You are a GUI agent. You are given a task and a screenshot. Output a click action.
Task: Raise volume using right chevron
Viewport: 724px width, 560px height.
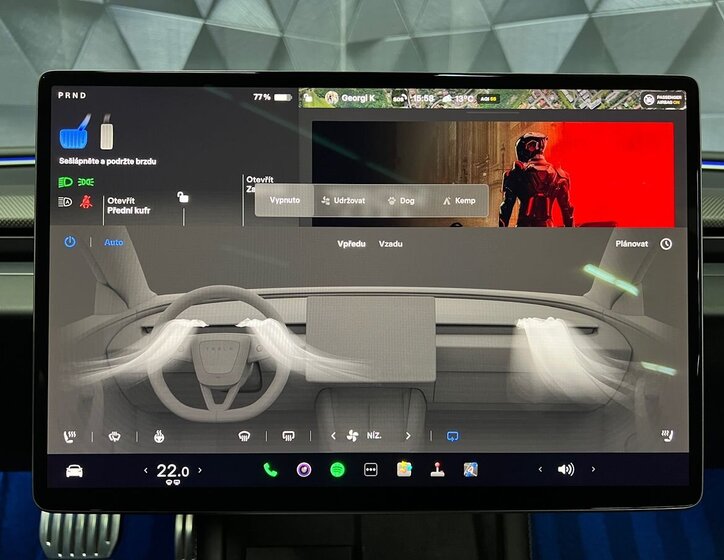click(593, 469)
